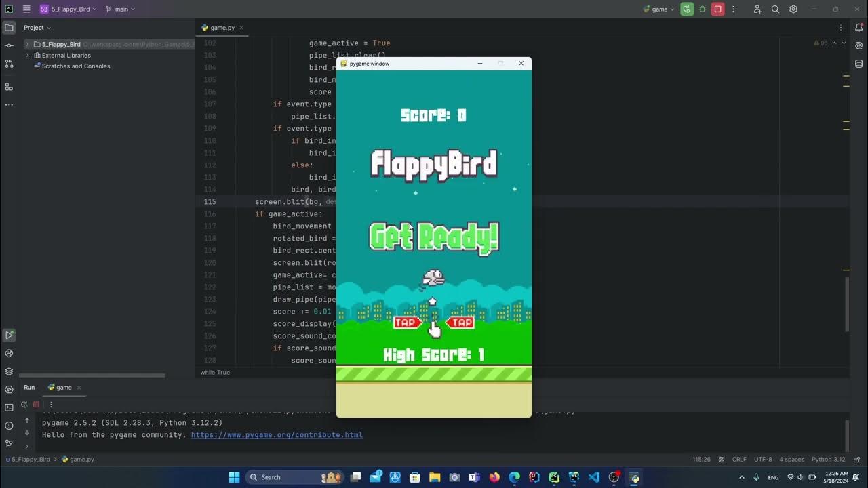868x488 pixels.
Task: Open the Git version control tool window
Action: pos(9,443)
